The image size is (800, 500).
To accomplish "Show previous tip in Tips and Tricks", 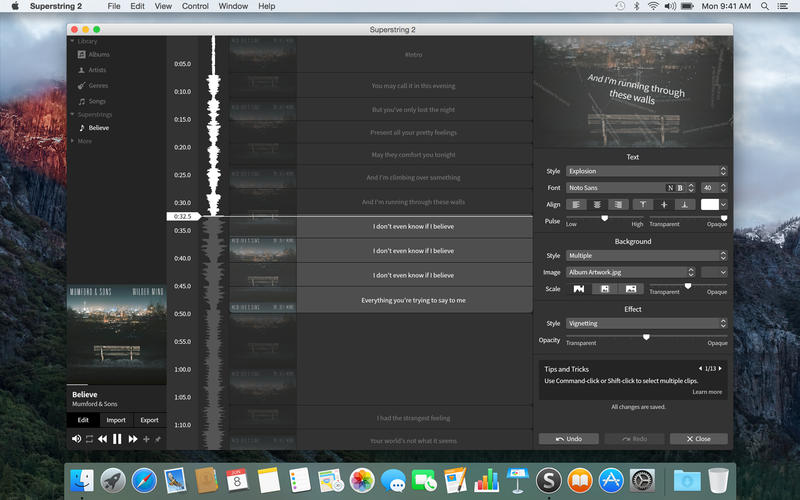I will 700,368.
